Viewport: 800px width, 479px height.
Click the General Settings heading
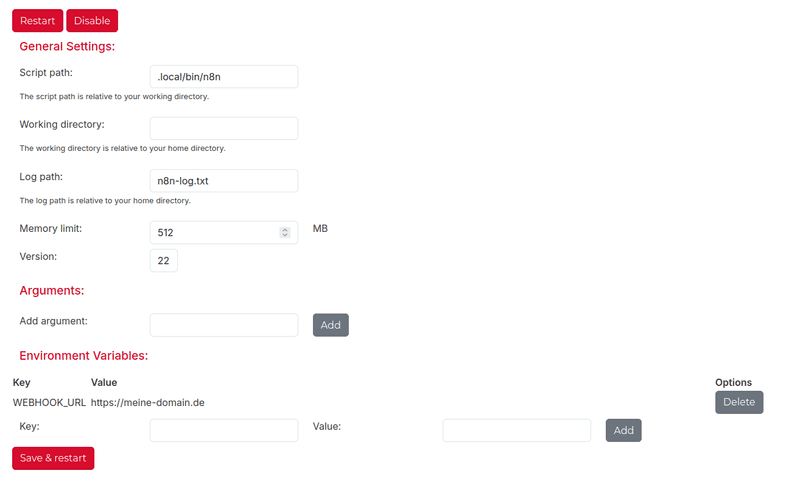(x=67, y=46)
